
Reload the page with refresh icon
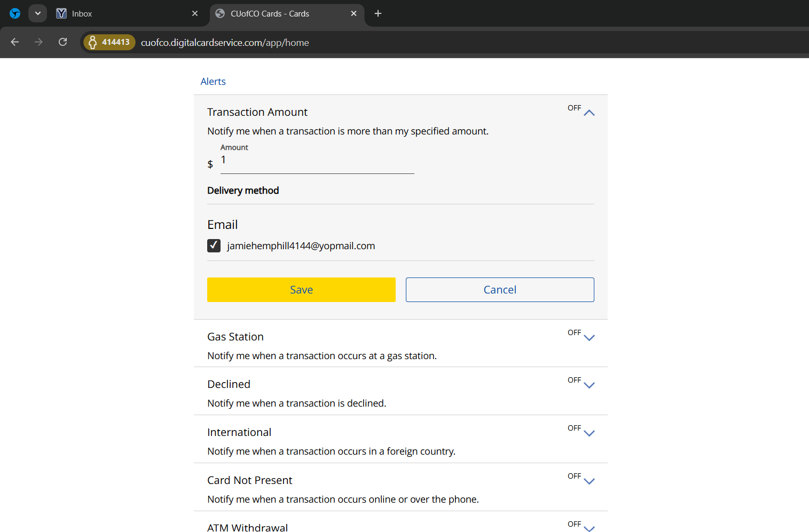[x=62, y=42]
